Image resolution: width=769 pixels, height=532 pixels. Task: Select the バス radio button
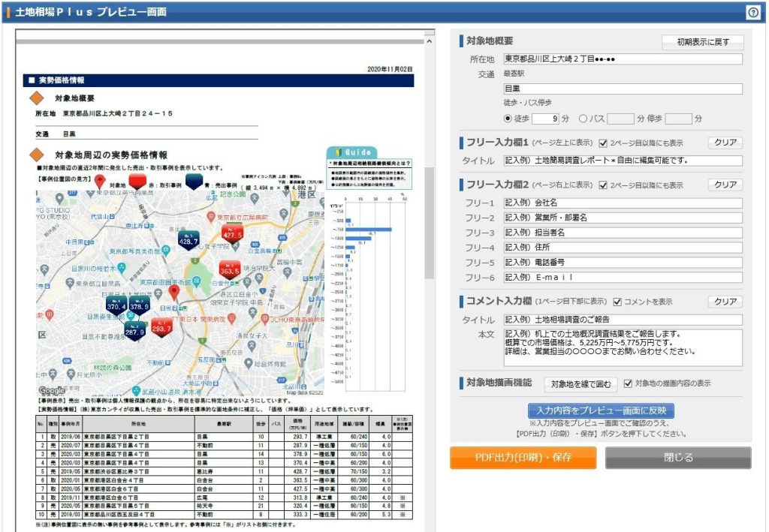pyautogui.click(x=583, y=119)
